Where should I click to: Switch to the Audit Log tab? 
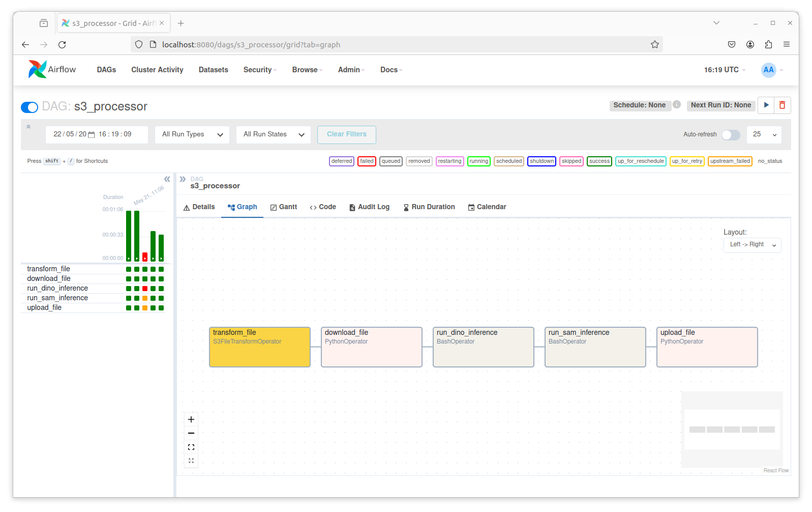(x=369, y=207)
